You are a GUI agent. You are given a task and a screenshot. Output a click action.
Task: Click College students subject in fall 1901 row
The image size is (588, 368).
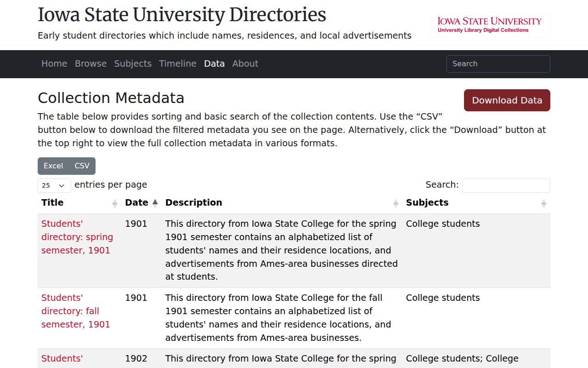(443, 298)
